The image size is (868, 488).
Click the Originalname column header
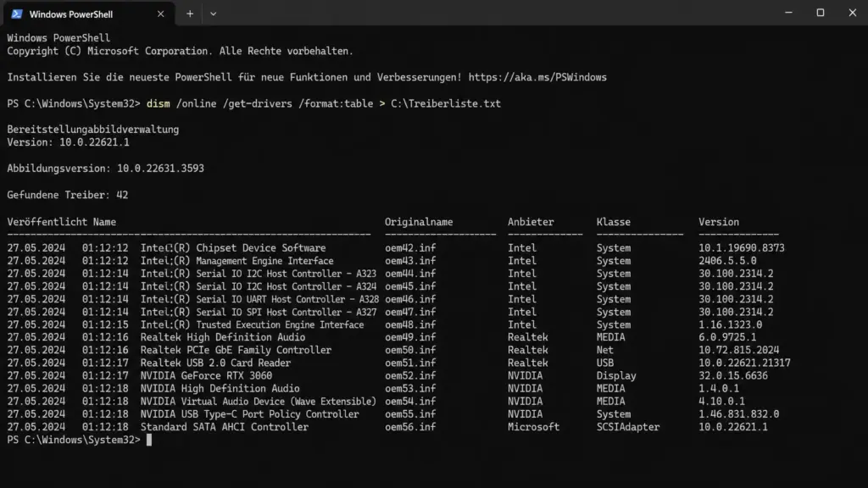(419, 222)
